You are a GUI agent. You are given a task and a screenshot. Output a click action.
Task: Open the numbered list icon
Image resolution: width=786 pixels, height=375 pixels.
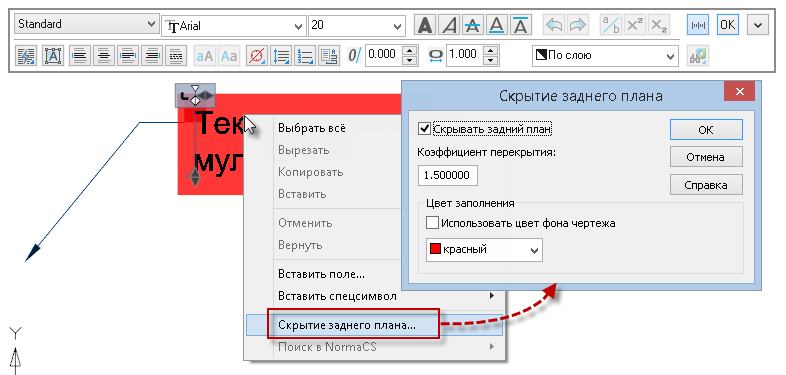click(305, 56)
